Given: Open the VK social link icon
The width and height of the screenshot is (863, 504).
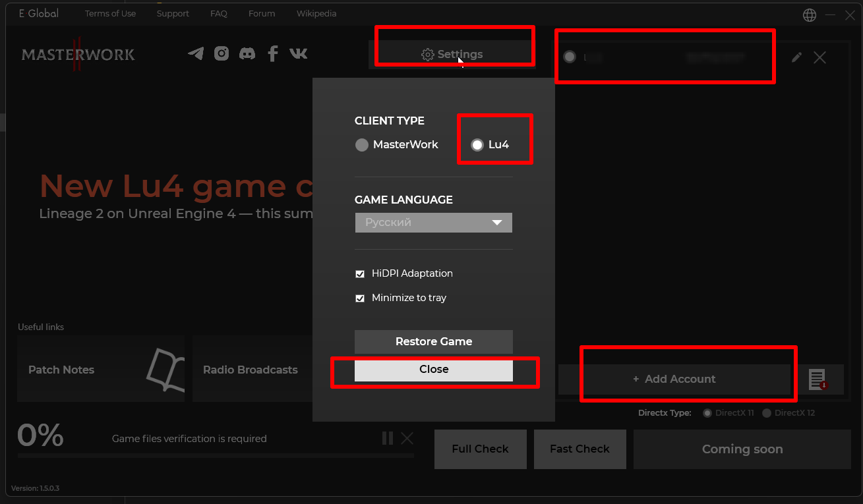Looking at the screenshot, I should click(299, 54).
